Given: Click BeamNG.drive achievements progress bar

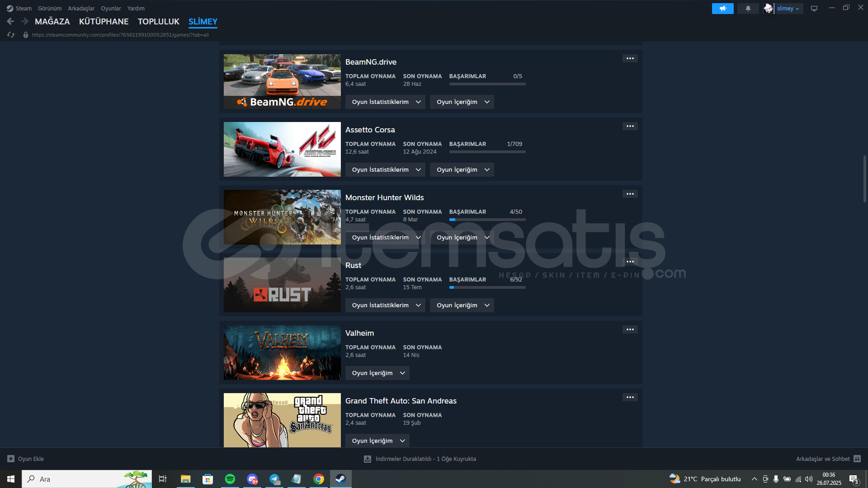Looking at the screenshot, I should click(x=487, y=84).
